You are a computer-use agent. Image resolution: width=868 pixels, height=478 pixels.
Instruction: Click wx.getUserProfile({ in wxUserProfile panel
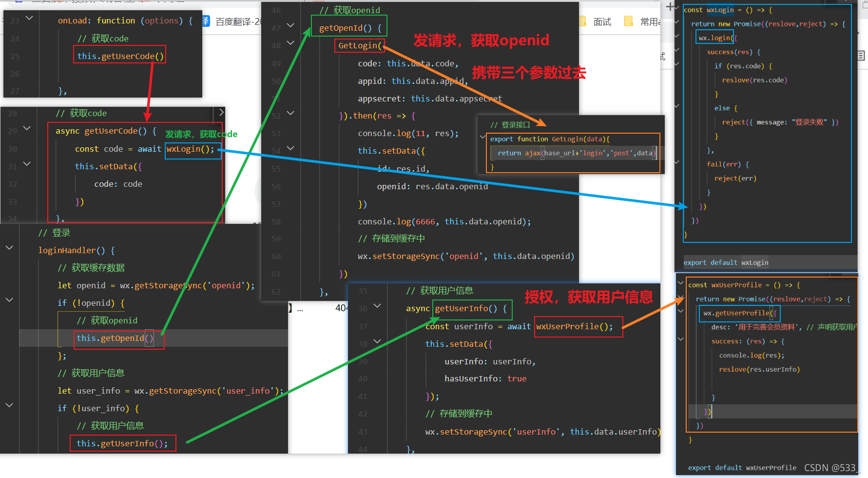(x=740, y=314)
